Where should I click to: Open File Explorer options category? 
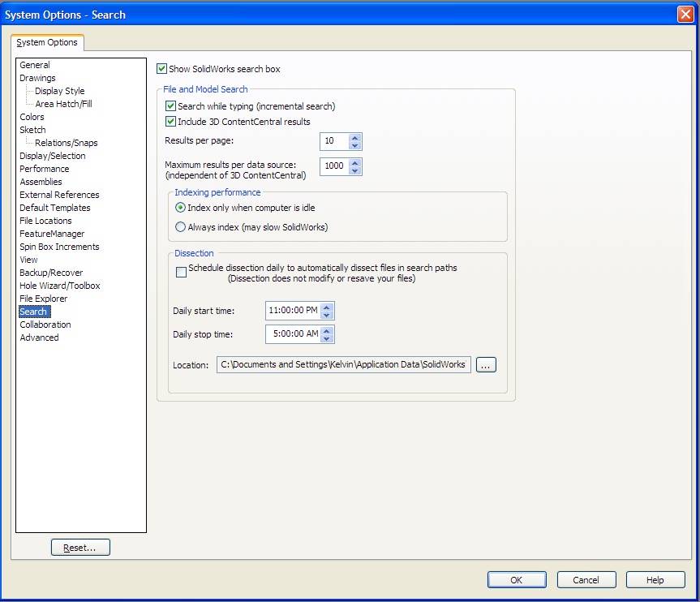44,299
